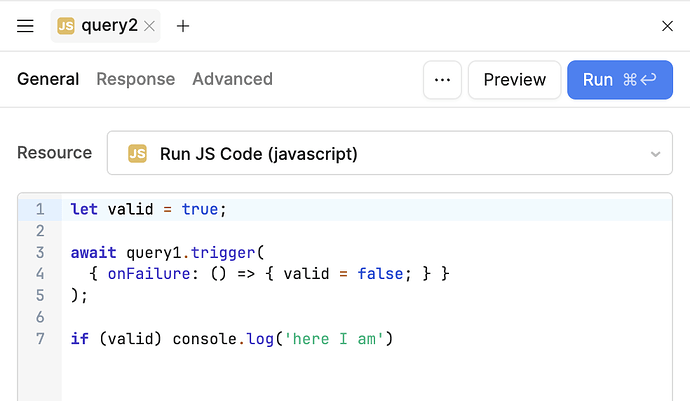Switch to the General tab
Viewport: 690px width, 401px height.
(x=48, y=79)
